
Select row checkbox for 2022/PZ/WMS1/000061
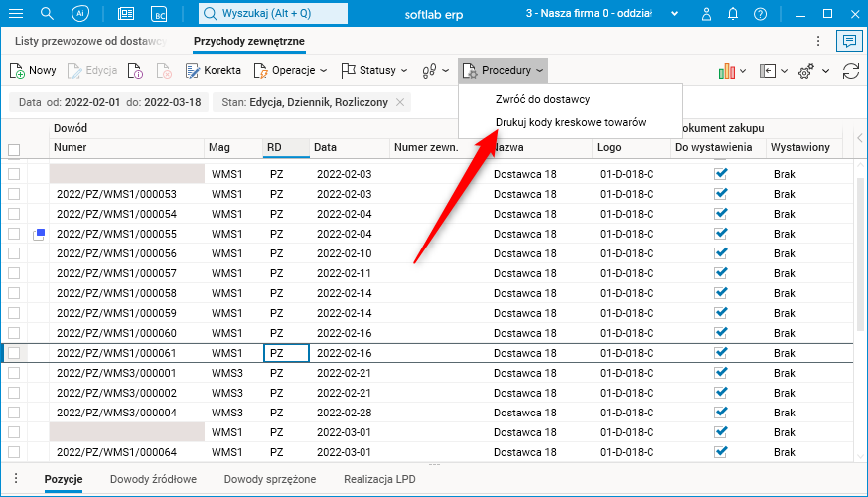coord(14,353)
